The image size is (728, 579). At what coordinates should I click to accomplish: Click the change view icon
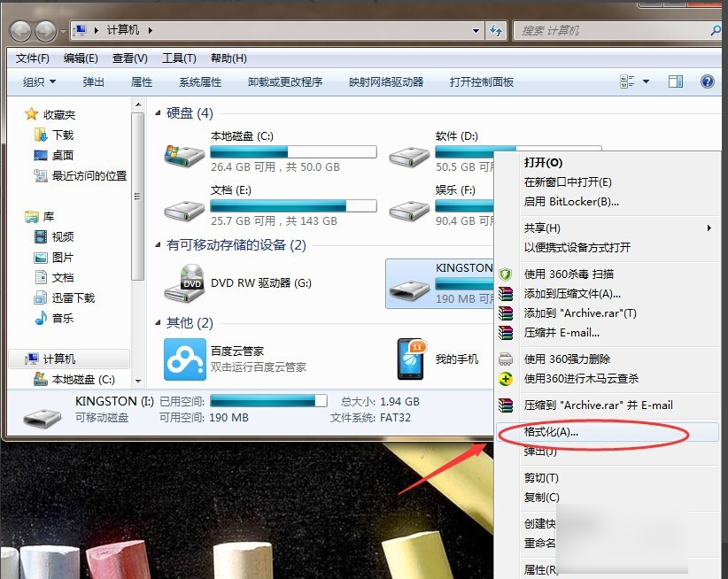click(627, 81)
